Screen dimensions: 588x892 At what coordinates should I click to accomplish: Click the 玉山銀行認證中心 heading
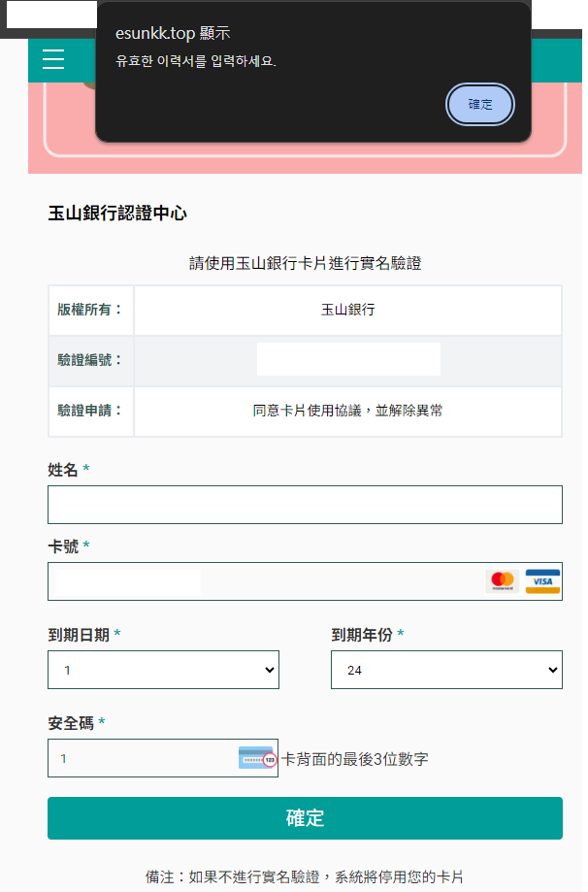point(117,214)
